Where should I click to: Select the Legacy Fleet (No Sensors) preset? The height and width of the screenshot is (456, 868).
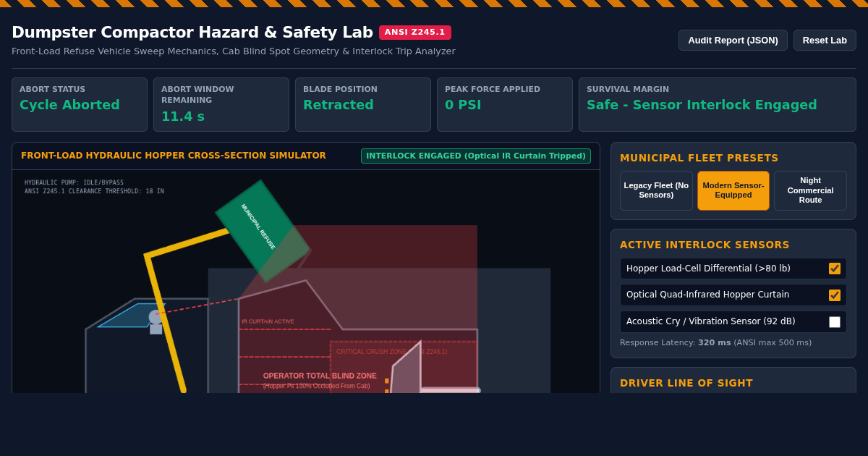pos(656,190)
